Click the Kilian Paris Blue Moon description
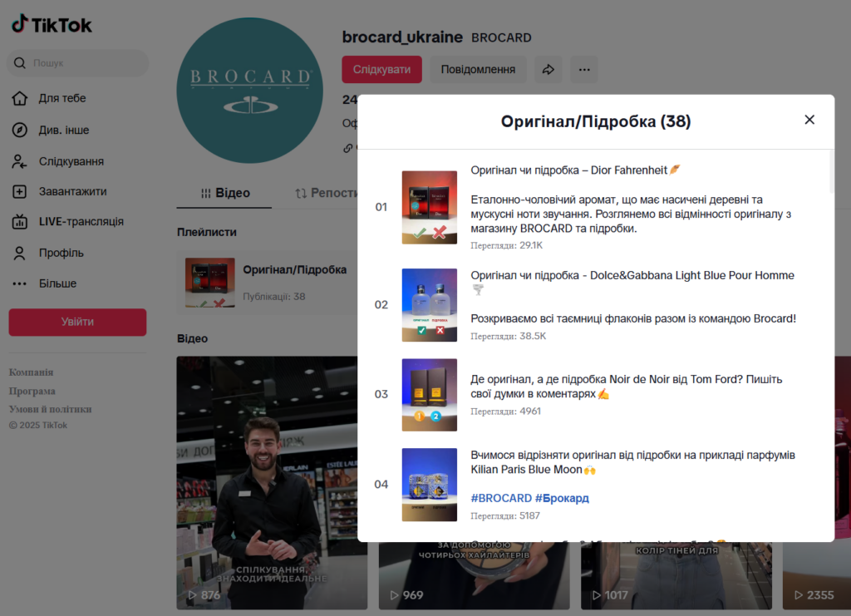This screenshot has width=851, height=616. click(x=632, y=462)
